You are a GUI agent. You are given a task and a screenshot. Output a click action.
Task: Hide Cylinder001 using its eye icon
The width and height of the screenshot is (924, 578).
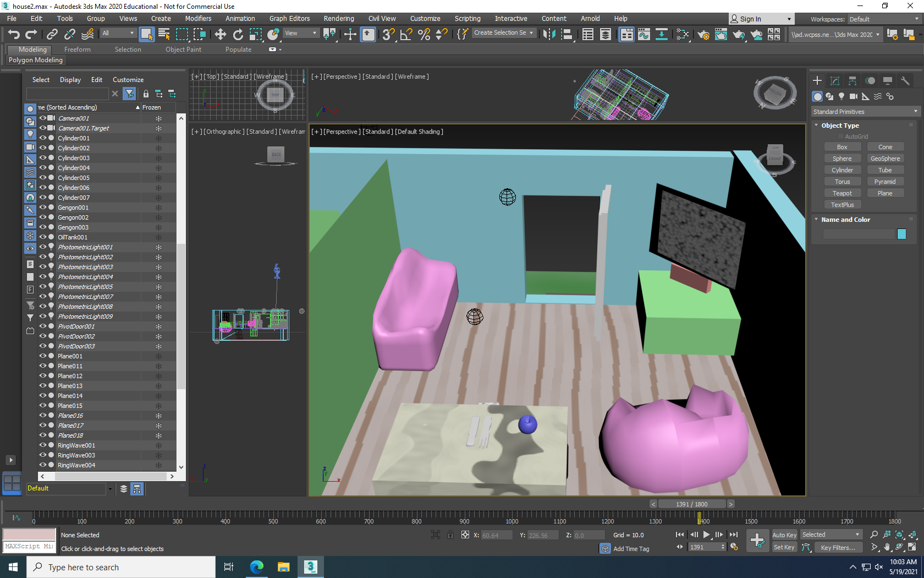[x=42, y=138]
